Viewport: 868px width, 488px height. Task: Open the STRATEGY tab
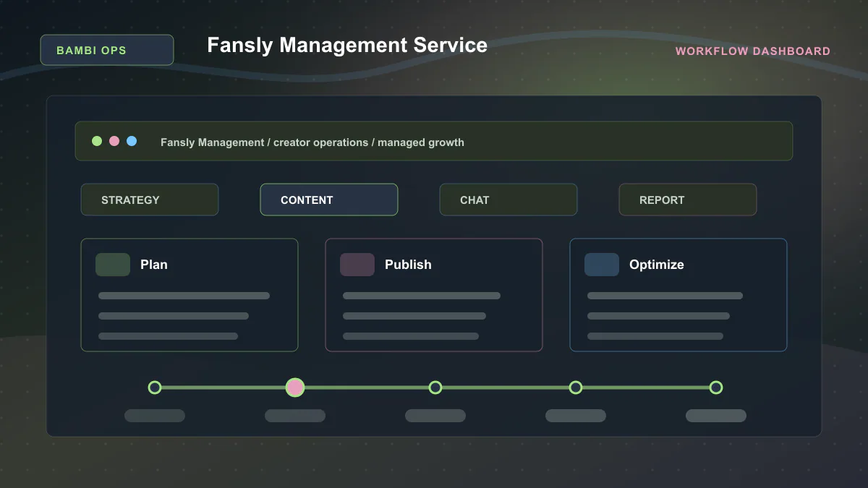tap(150, 200)
